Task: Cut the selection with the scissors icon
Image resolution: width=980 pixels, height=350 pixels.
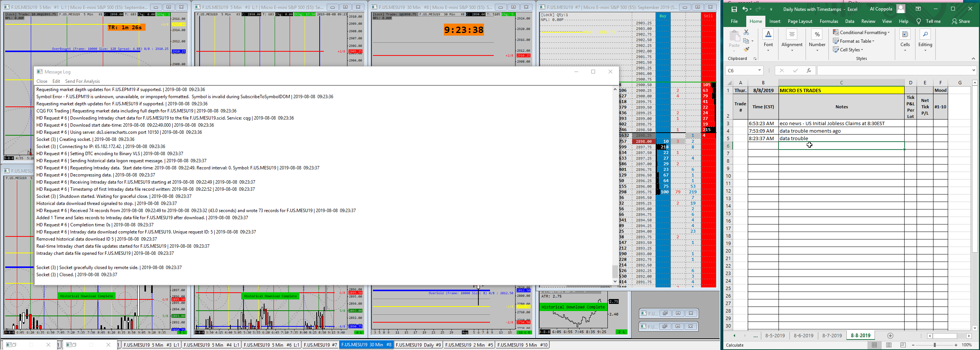Action: 746,33
